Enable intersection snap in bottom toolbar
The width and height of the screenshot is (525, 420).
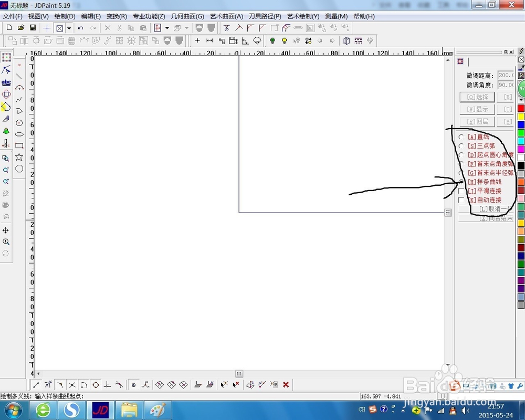pyautogui.click(x=72, y=385)
